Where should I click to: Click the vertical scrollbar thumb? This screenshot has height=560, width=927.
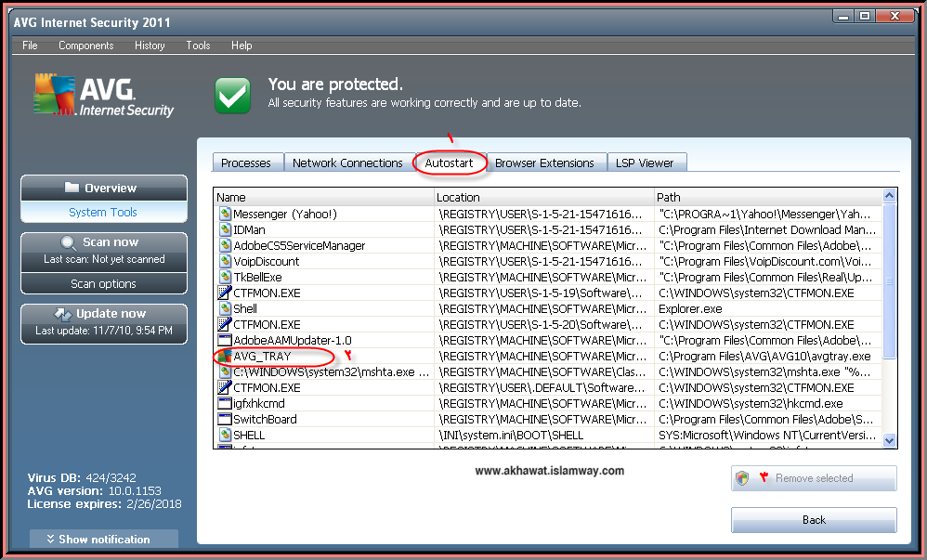pos(889,280)
